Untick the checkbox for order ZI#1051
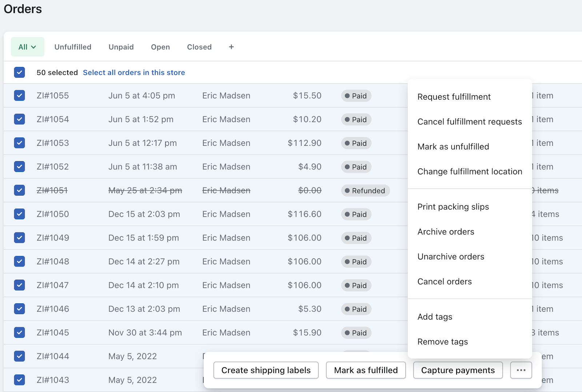Viewport: 582px width, 392px height. tap(20, 190)
